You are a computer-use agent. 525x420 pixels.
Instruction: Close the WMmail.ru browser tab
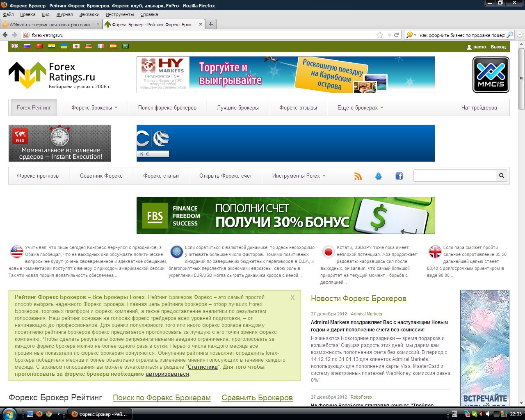tap(98, 24)
